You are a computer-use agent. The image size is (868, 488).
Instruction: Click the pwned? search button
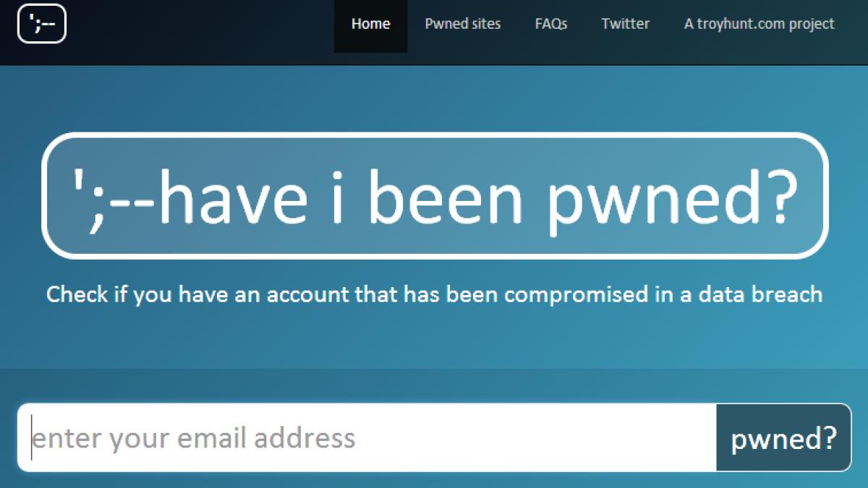click(x=784, y=437)
